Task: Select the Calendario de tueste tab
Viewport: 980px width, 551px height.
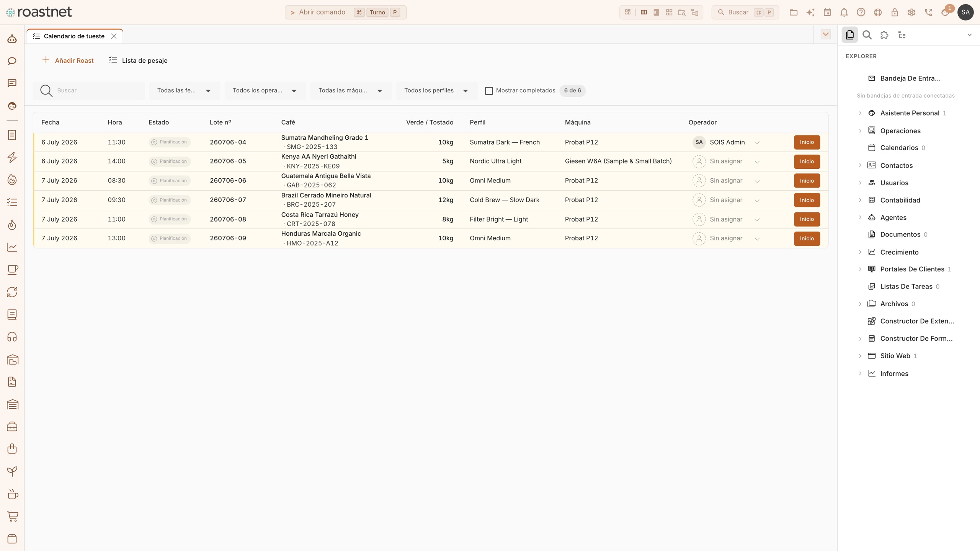Action: click(x=74, y=36)
